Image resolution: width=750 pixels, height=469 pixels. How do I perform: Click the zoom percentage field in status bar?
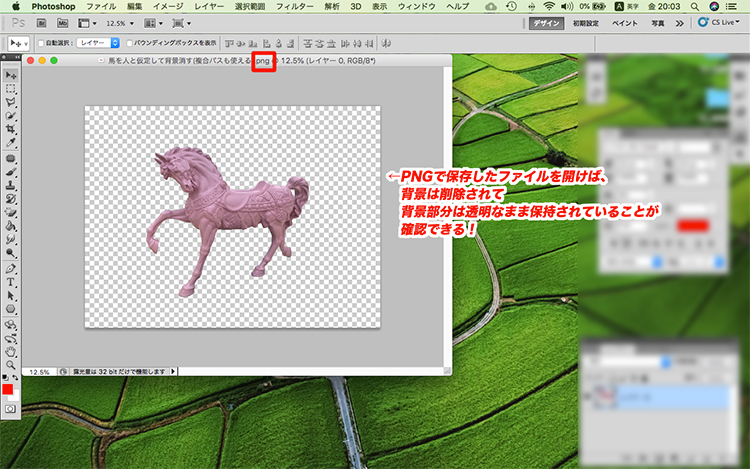pyautogui.click(x=39, y=371)
